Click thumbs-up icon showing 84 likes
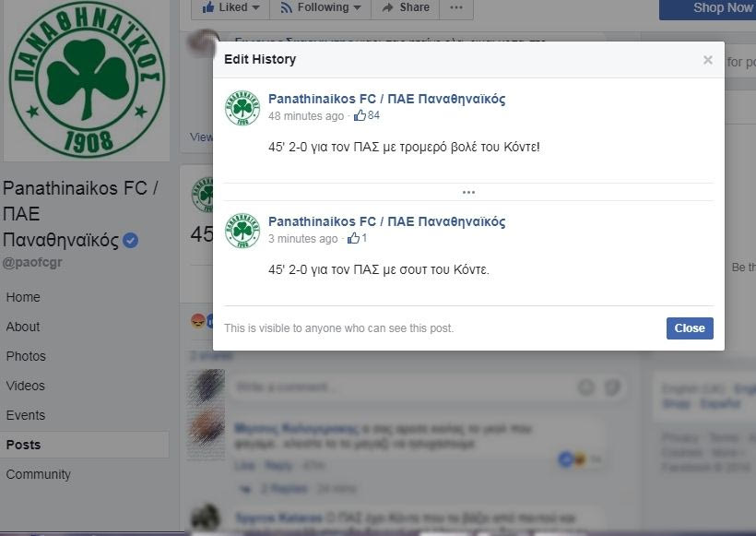 click(x=360, y=115)
